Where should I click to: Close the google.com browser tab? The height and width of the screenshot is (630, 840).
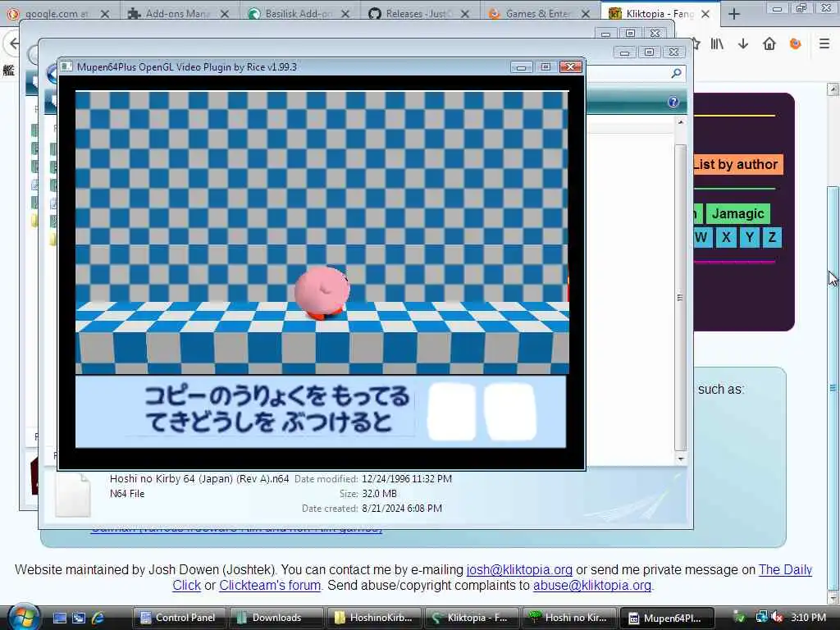point(105,14)
